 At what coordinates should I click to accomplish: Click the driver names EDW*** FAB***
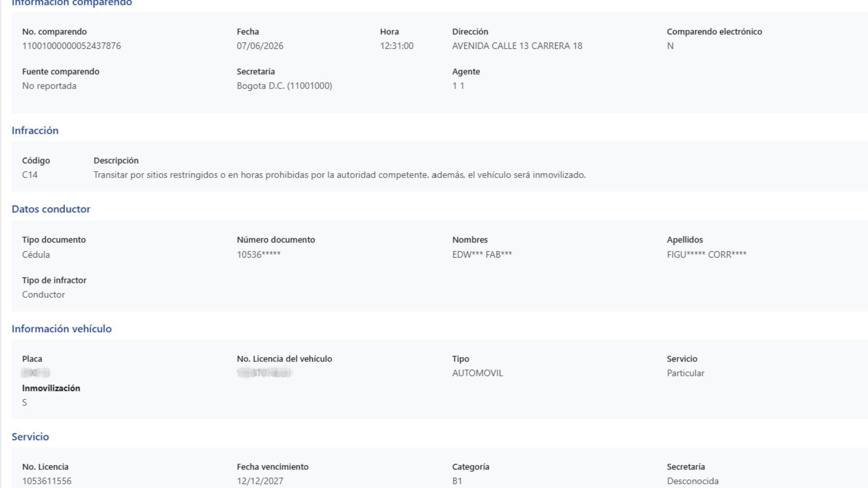click(482, 254)
